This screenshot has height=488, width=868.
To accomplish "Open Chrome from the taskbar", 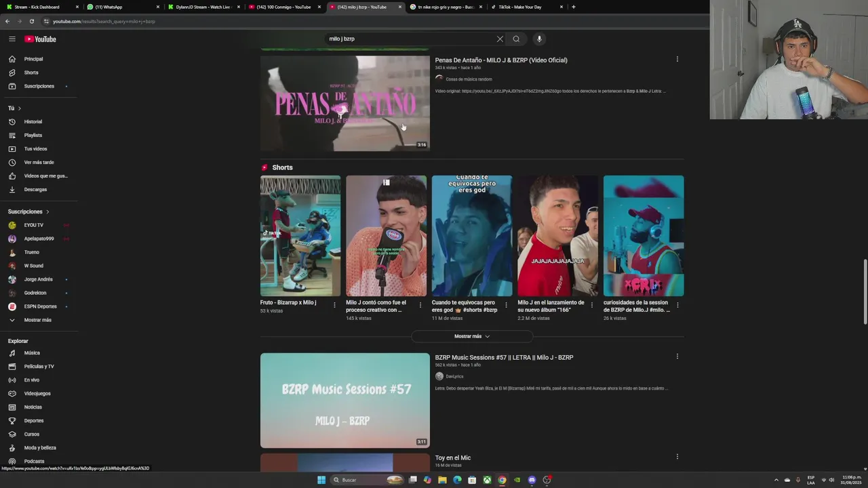I will click(x=502, y=480).
